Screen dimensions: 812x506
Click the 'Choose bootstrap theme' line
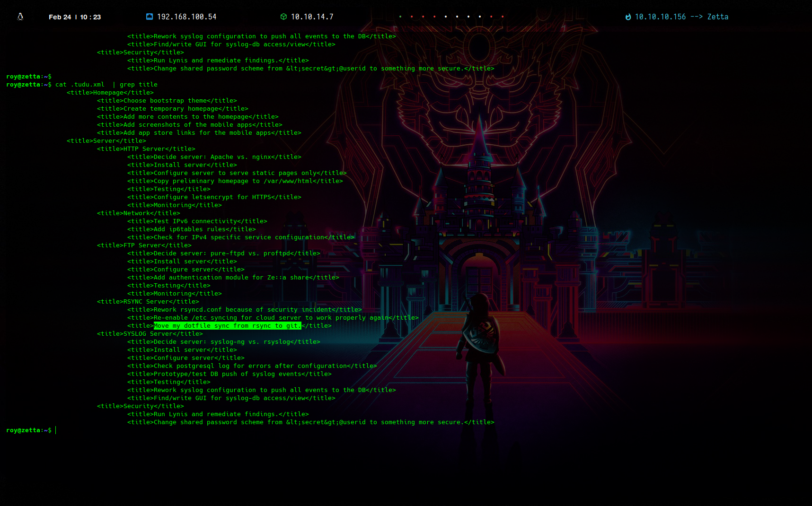tap(167, 101)
